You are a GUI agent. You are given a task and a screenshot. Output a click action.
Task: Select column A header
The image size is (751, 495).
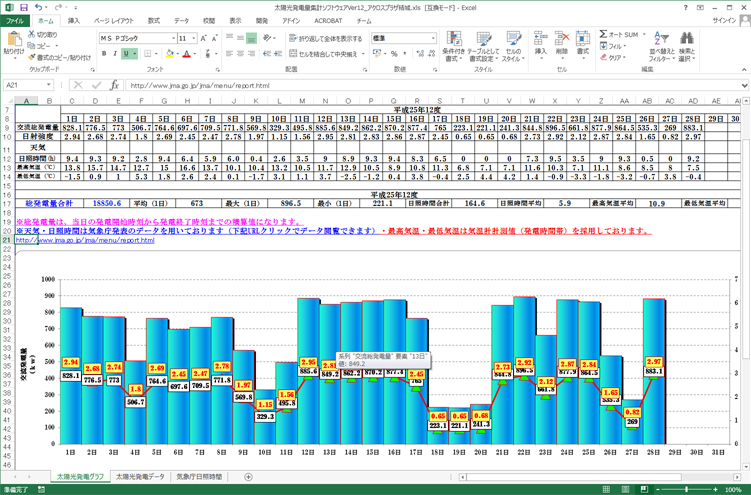[26, 101]
